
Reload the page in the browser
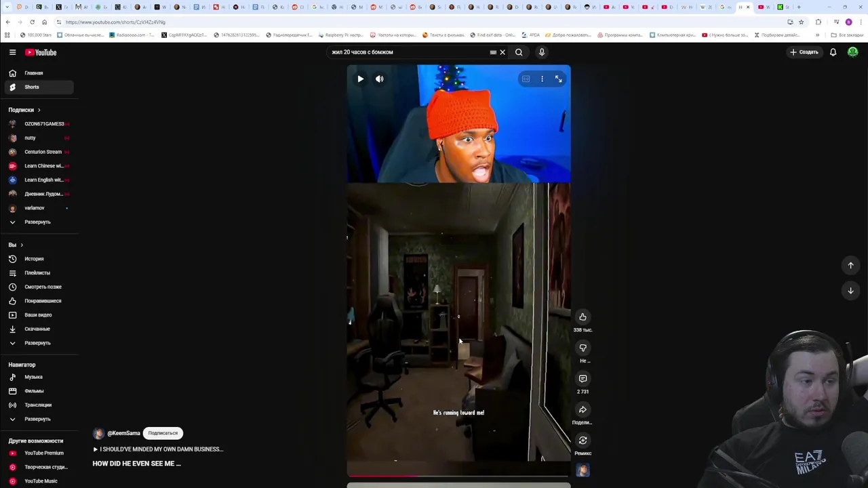(x=32, y=22)
